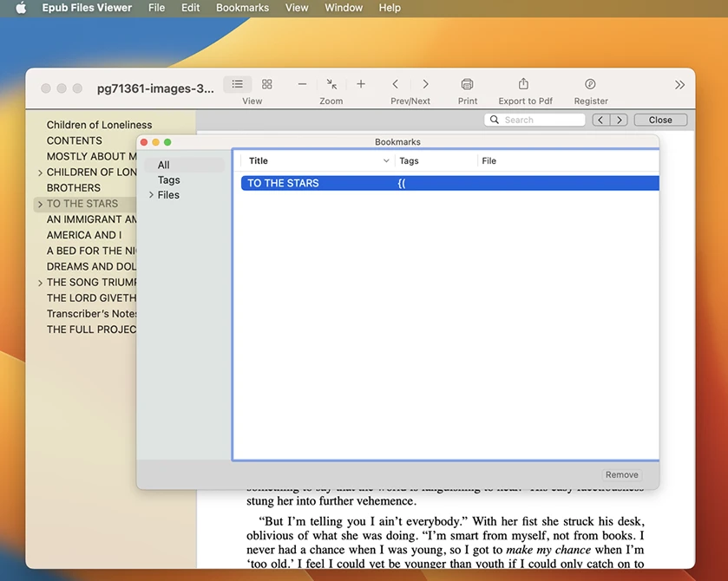This screenshot has height=581, width=728.
Task: Zoom out using the minus icon
Action: click(x=302, y=84)
